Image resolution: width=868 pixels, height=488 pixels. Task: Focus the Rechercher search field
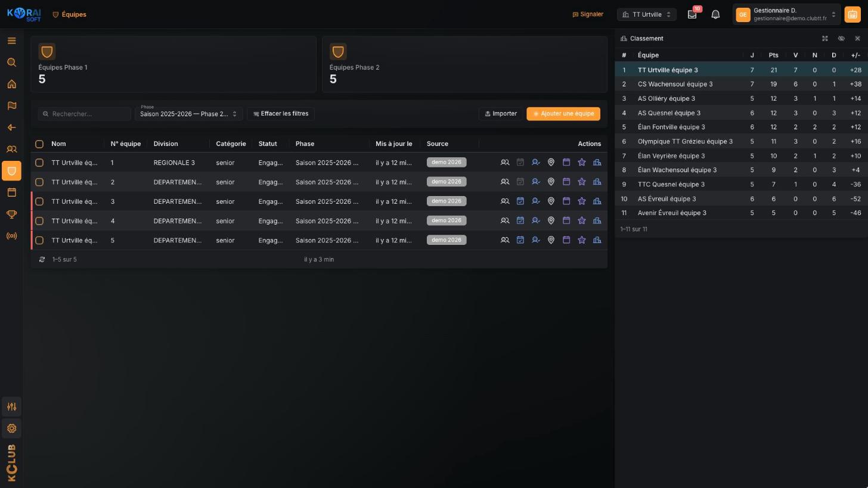click(x=84, y=114)
